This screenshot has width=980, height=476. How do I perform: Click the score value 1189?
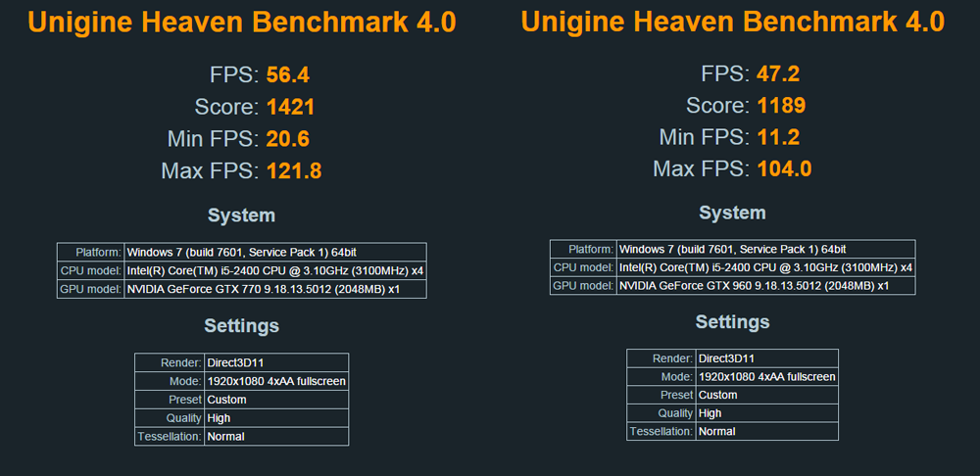pos(781,105)
